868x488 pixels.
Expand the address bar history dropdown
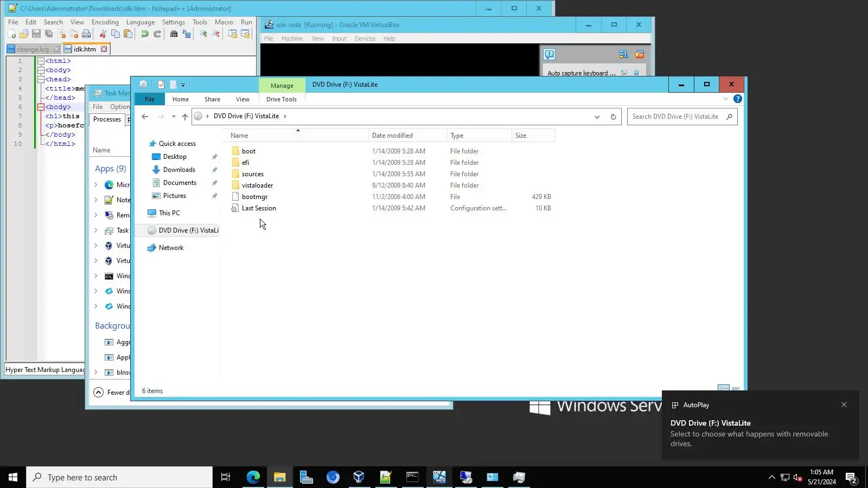click(597, 117)
